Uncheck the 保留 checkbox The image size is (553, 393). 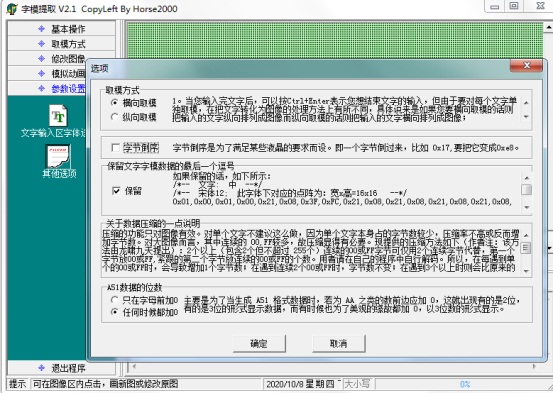click(x=116, y=191)
